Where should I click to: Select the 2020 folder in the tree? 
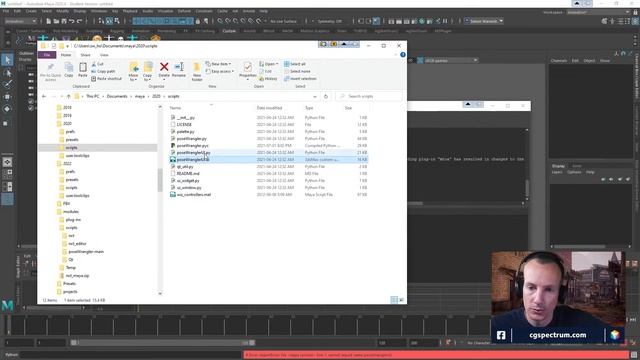point(67,123)
